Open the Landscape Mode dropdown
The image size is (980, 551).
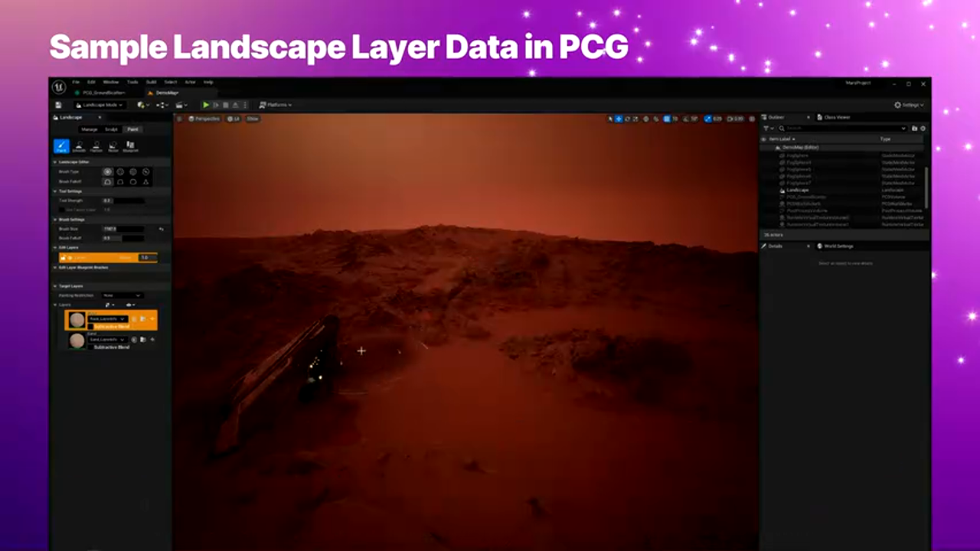pyautogui.click(x=100, y=105)
